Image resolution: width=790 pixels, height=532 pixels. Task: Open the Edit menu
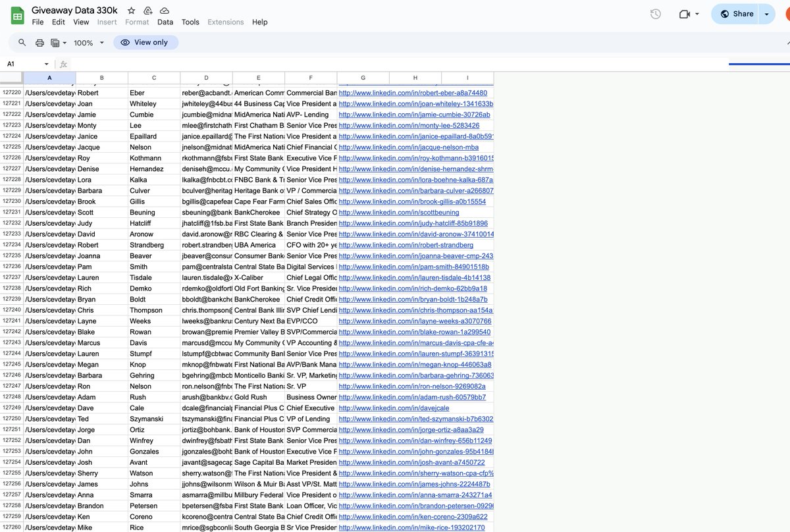59,22
